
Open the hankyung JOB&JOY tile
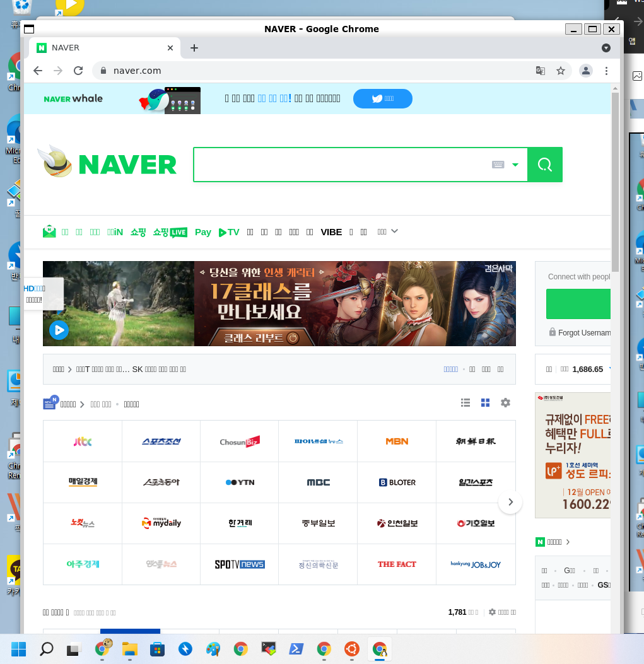point(476,564)
